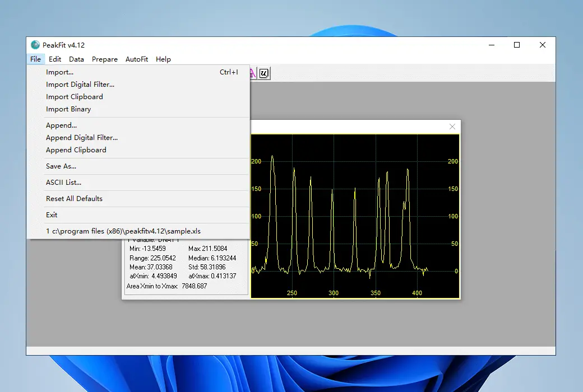583x392 pixels.
Task: Minimize the PeakFit v4.12 window
Action: pyautogui.click(x=492, y=45)
